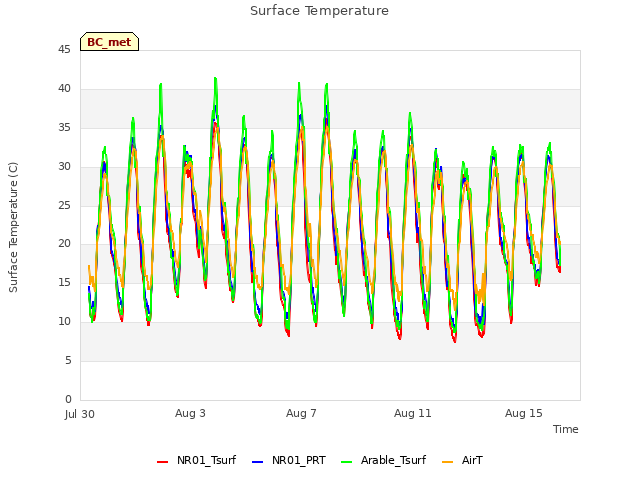The width and height of the screenshot is (640, 480).
Task: Click the vertical Surface Temperature (C) axis title
Action: click(13, 227)
